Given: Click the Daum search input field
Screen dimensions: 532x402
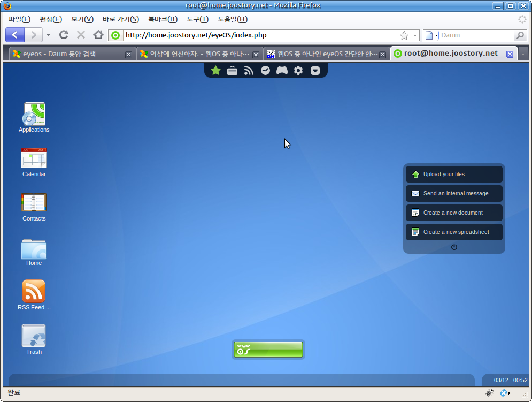Looking at the screenshot, I should 477,35.
